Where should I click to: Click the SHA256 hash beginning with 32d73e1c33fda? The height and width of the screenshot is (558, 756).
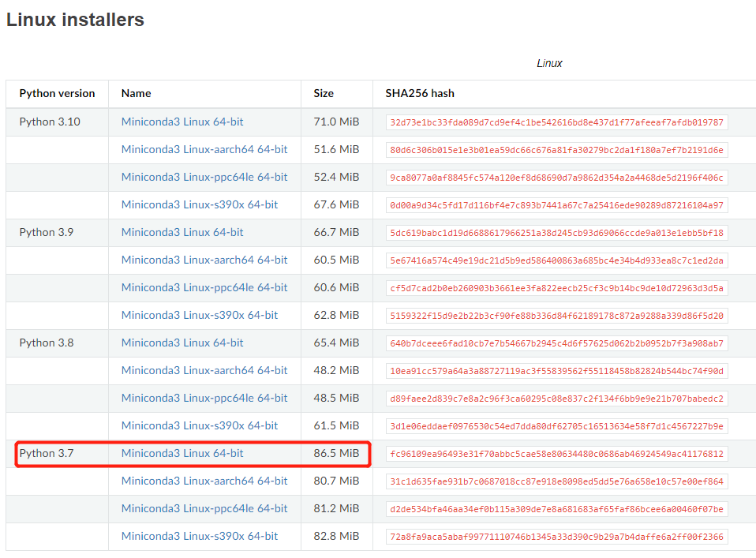pyautogui.click(x=556, y=122)
